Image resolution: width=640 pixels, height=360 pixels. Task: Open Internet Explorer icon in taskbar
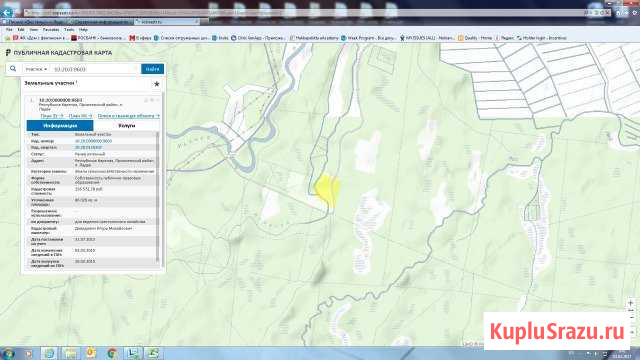[49, 353]
